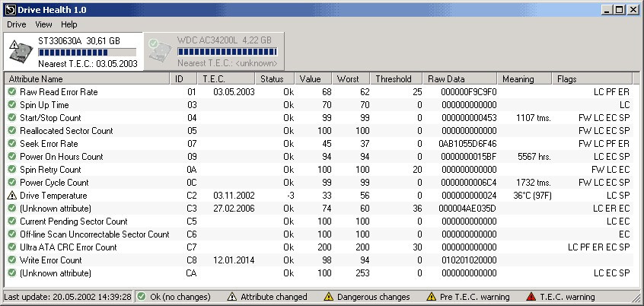The image size is (644, 306).
Task: Click the Ok (no changes) green status icon
Action: click(x=142, y=297)
